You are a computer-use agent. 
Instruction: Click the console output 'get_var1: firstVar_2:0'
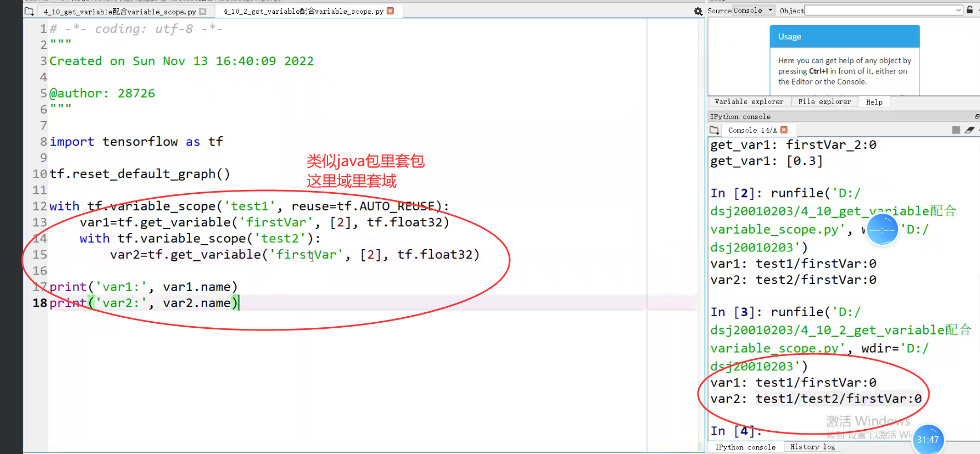[793, 145]
